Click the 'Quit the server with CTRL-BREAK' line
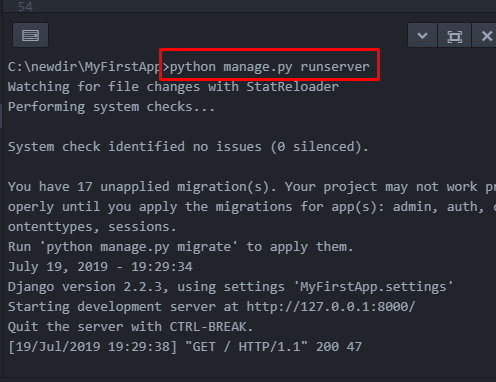The height and width of the screenshot is (382, 496). tap(131, 327)
